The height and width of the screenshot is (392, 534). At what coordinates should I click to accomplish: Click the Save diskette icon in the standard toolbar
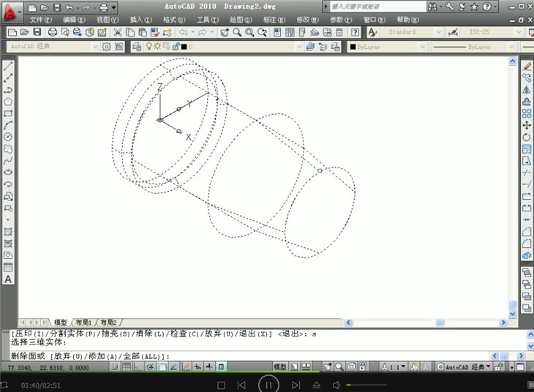point(37,32)
